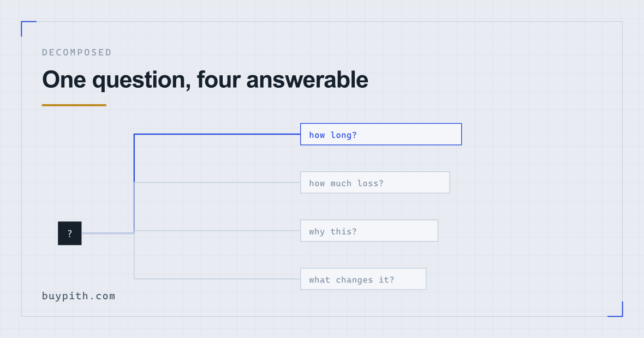Image resolution: width=644 pixels, height=338 pixels.
Task: Click the dark question mark root node
Action: click(70, 233)
